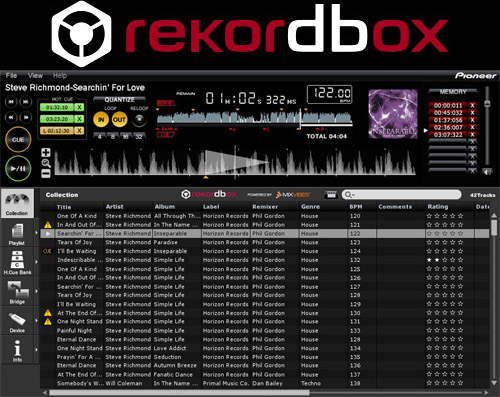Open the File menu

tap(11, 76)
